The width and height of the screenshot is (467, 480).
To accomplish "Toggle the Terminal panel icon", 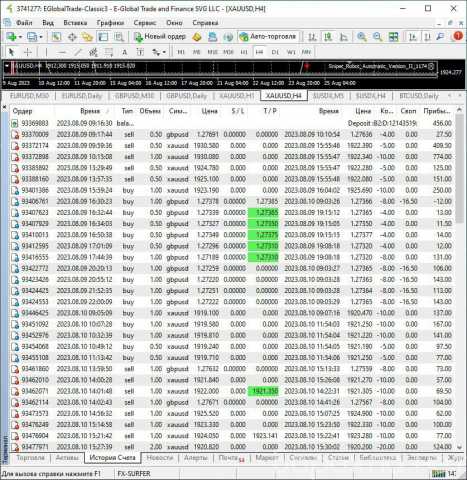I will pos(103,37).
